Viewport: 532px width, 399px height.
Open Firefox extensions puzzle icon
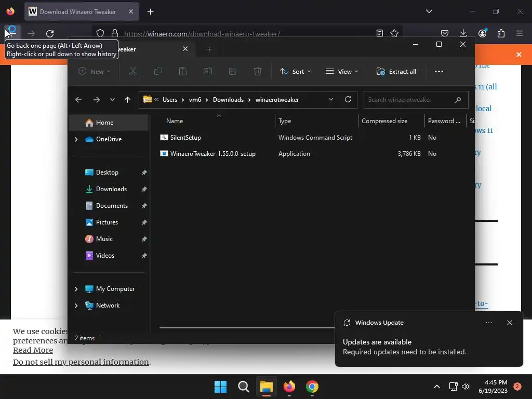pos(501,33)
